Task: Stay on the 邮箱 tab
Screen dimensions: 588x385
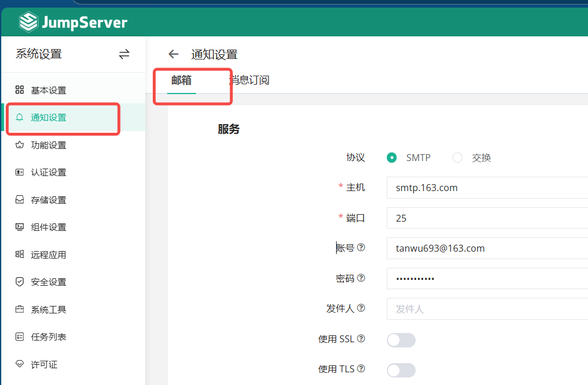Action: click(180, 80)
